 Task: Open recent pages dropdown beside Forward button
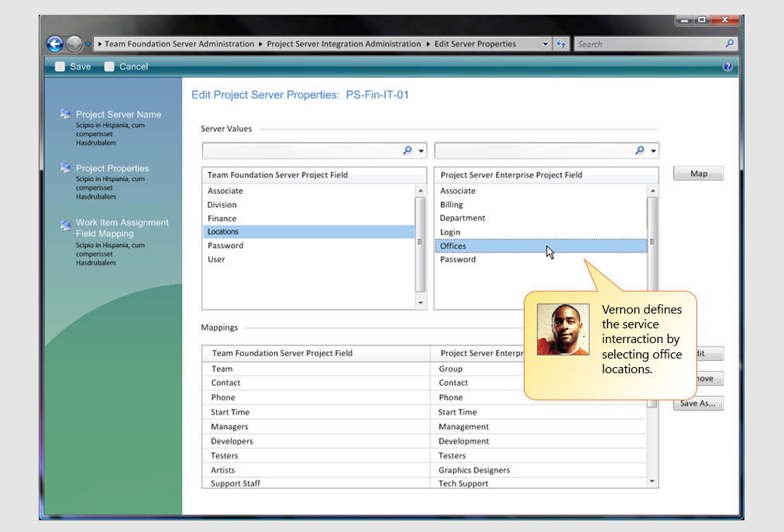click(88, 44)
